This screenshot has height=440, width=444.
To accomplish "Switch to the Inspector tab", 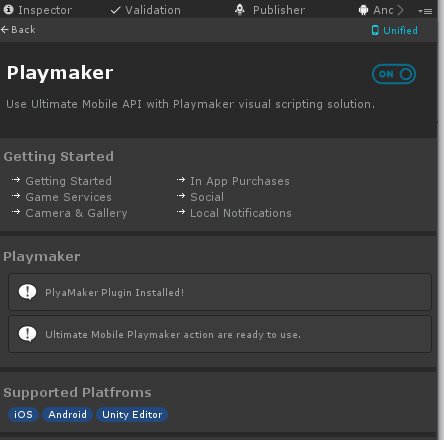I will (x=37, y=10).
